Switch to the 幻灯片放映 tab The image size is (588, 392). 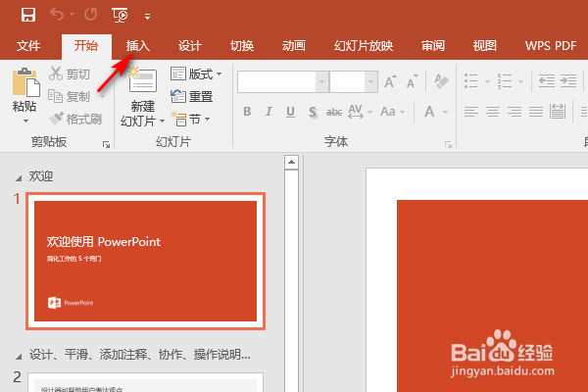364,46
